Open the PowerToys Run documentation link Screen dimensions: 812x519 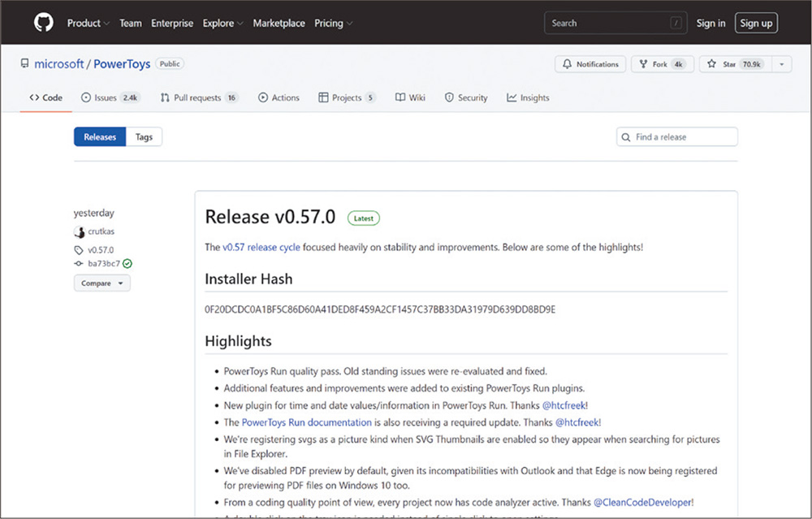click(307, 422)
